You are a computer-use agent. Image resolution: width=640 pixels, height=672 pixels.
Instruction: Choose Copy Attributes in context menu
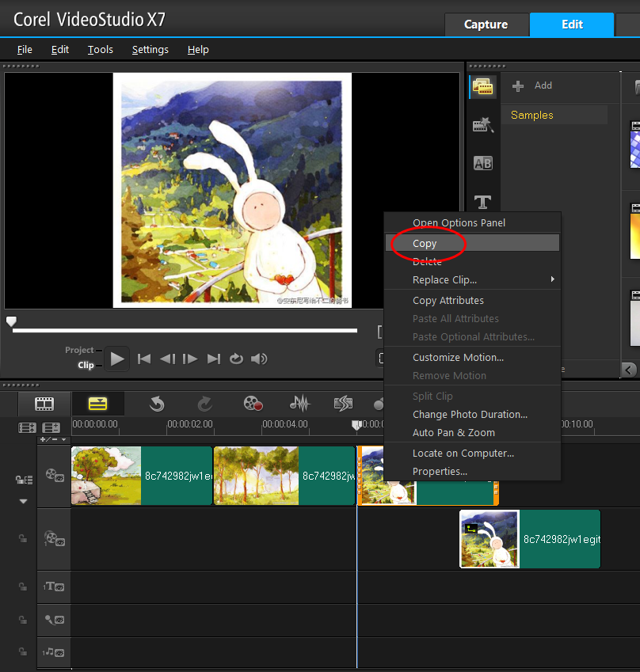(472, 301)
